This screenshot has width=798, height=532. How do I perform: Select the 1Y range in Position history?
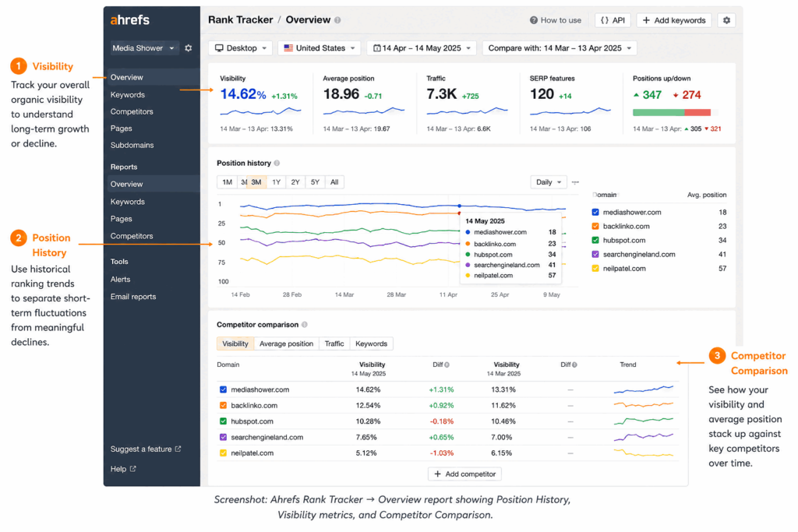click(276, 182)
